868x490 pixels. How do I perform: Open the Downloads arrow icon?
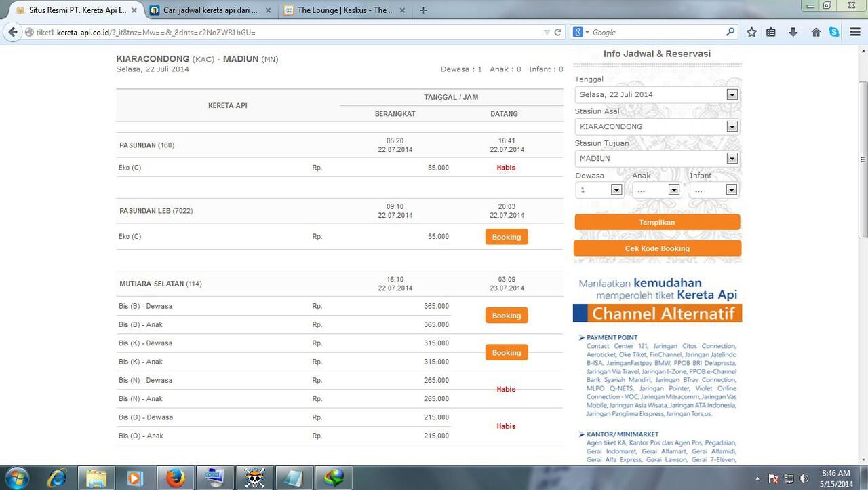pos(793,32)
